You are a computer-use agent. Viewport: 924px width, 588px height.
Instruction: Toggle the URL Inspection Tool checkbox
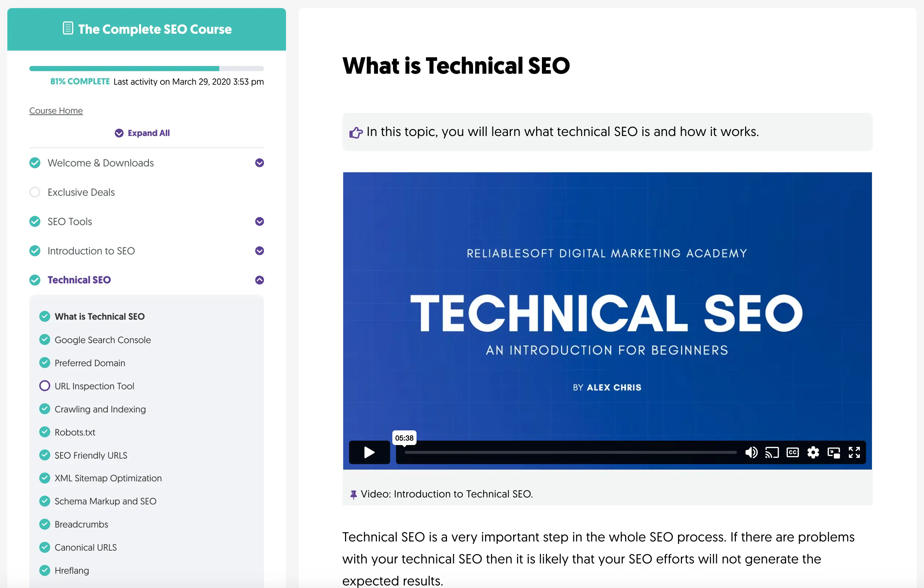pos(44,385)
